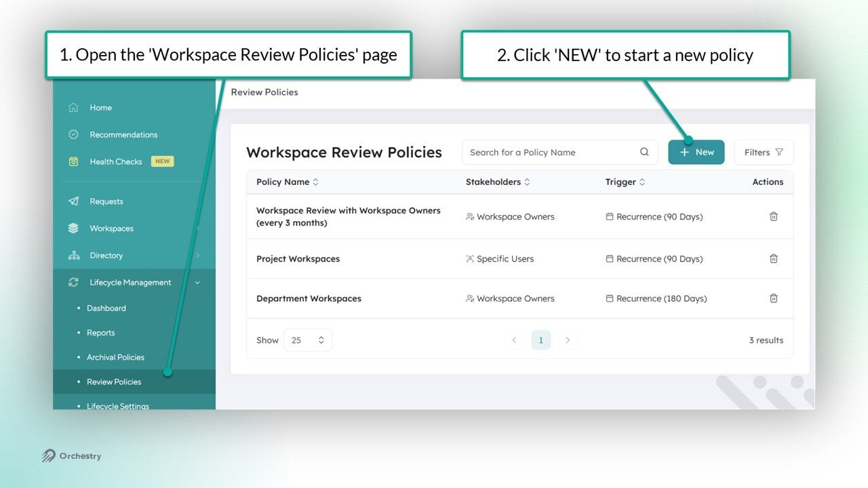The width and height of the screenshot is (868, 488).
Task: Click the Search for a Policy Name field
Action: click(560, 152)
